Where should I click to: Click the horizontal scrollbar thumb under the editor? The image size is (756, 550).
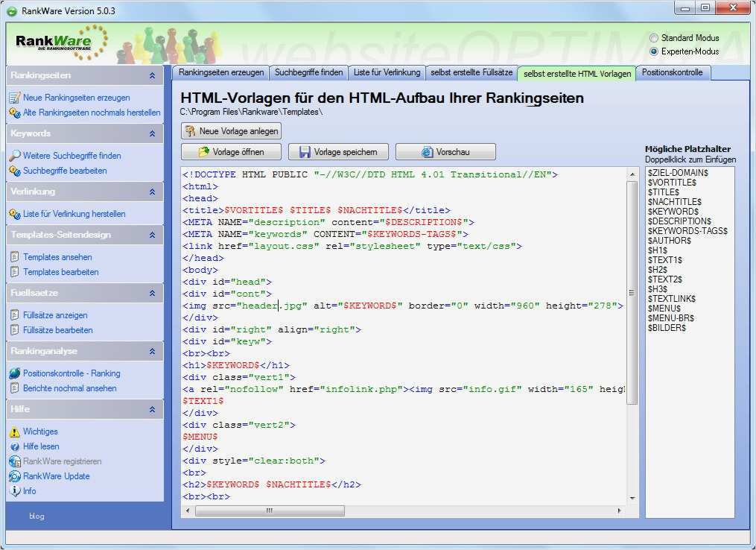[x=270, y=511]
